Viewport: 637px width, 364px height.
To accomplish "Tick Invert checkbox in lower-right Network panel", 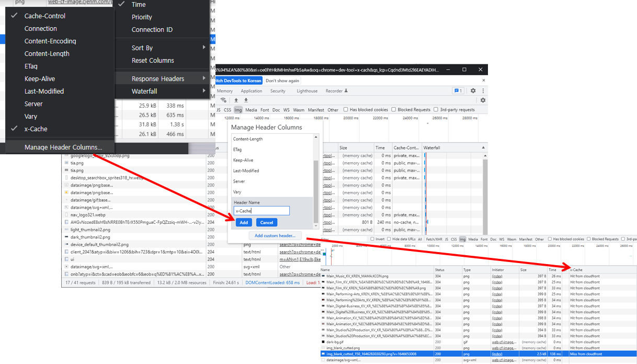I will [x=372, y=239].
